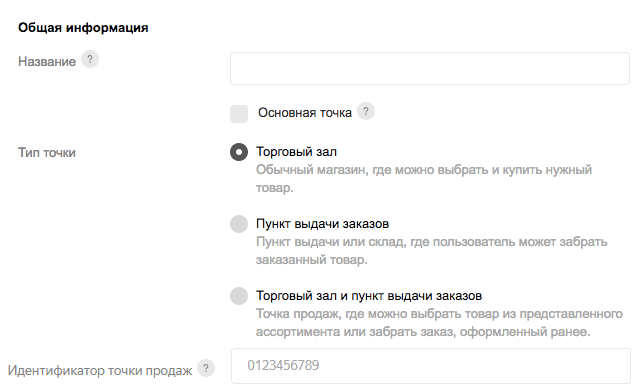Click the description starting with Точка продаж, где
Viewport: 641px width, 388px height.
439,323
